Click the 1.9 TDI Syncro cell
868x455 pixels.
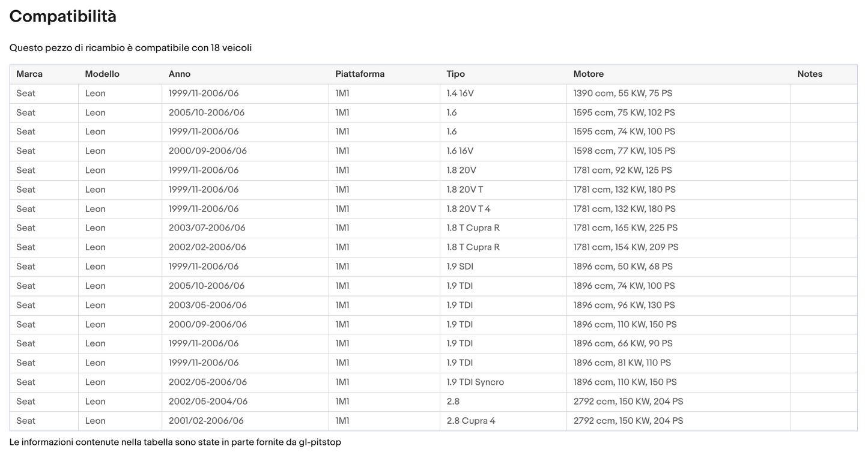475,382
